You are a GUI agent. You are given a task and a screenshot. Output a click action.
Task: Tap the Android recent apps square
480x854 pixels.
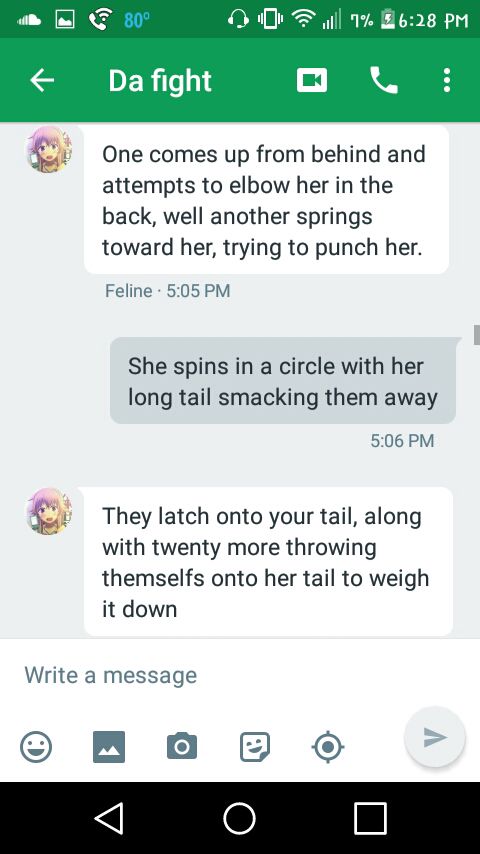pos(370,818)
